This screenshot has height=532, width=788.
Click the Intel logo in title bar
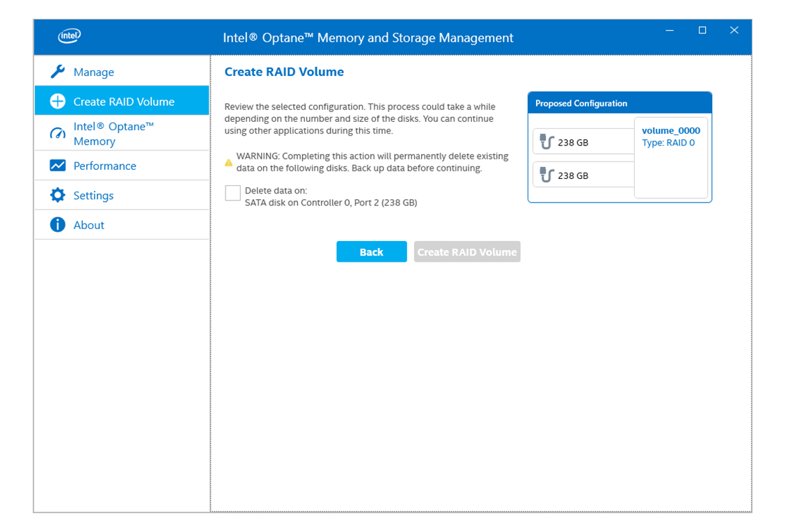pyautogui.click(x=69, y=36)
